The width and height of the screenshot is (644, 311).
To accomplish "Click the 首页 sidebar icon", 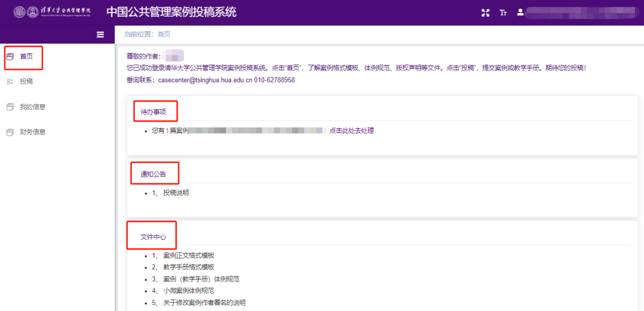I will click(10, 57).
